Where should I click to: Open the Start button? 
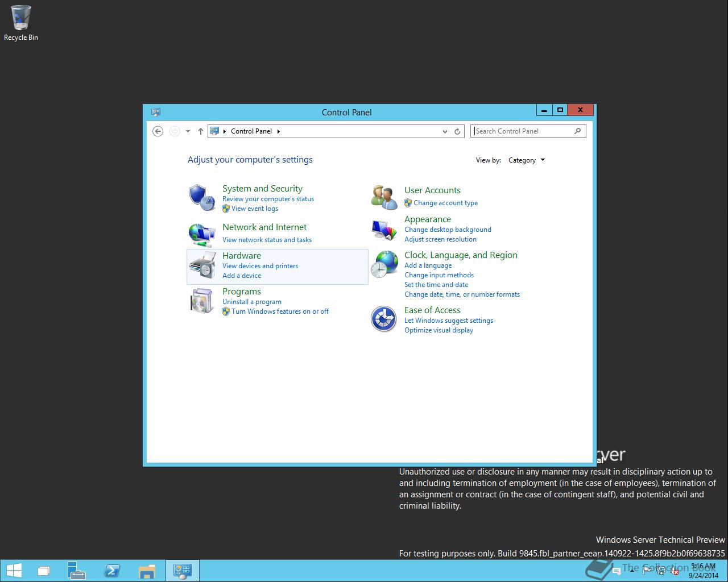pyautogui.click(x=14, y=571)
